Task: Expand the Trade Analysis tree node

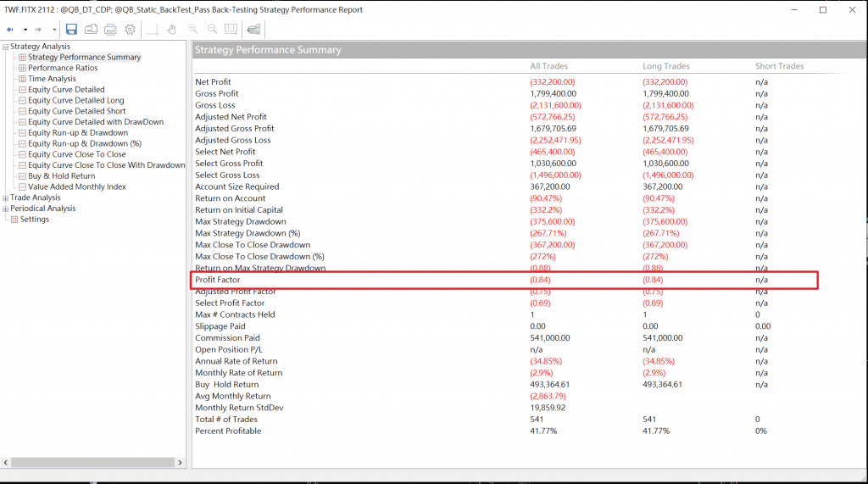Action: click(5, 197)
